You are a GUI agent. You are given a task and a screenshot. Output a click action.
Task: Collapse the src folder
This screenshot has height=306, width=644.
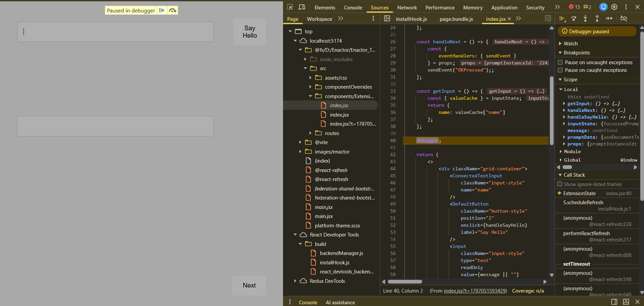point(305,68)
